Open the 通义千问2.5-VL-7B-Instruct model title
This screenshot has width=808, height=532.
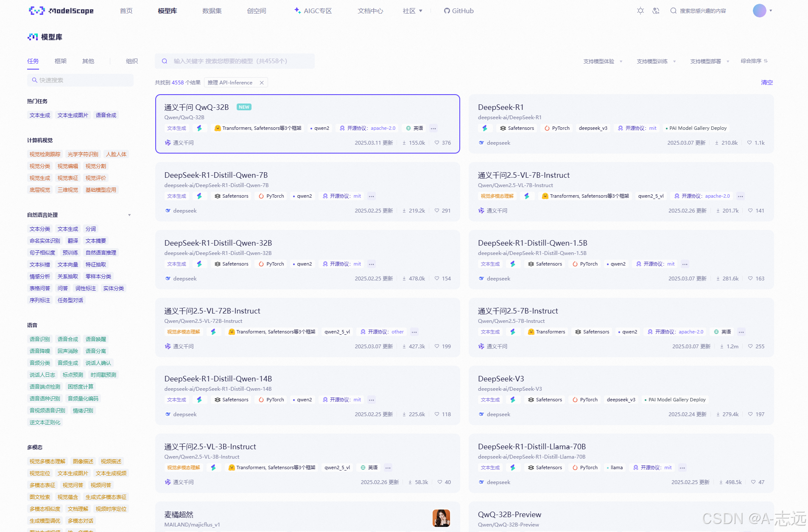click(x=523, y=175)
